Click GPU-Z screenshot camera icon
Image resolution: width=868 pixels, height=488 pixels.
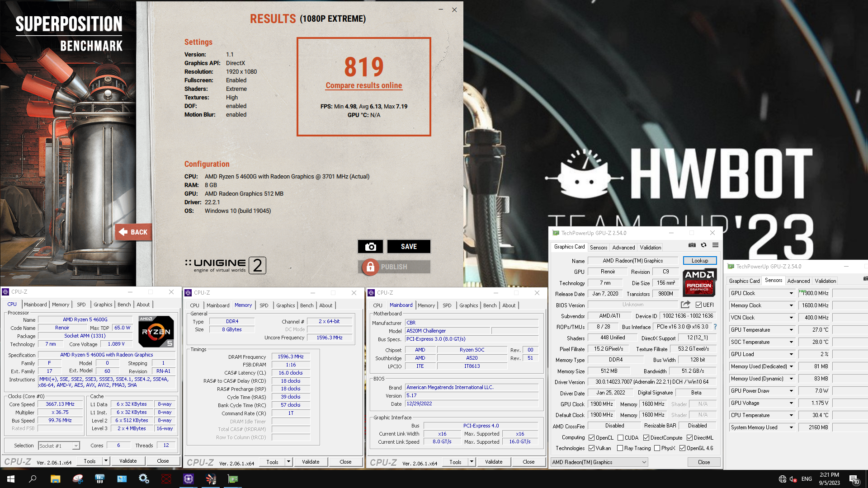tap(692, 245)
